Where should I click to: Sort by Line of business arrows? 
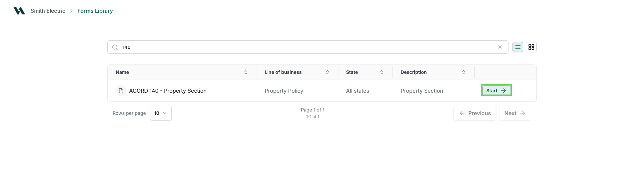pyautogui.click(x=327, y=72)
